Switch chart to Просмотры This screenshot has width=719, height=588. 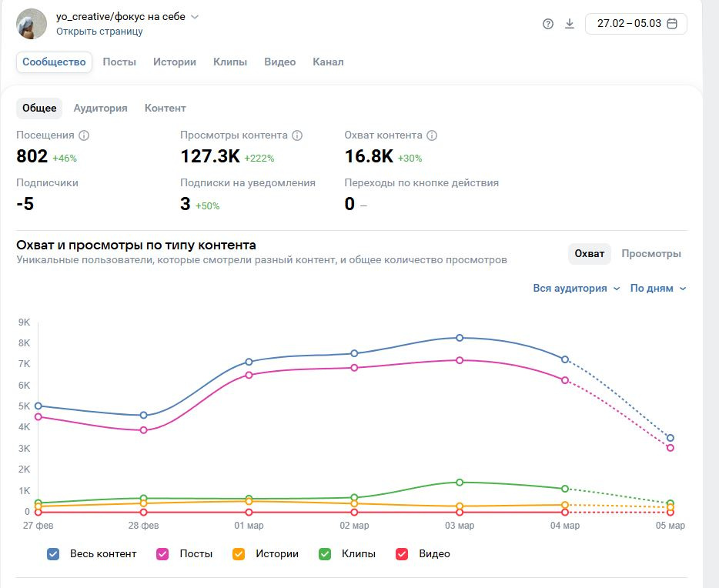651,254
